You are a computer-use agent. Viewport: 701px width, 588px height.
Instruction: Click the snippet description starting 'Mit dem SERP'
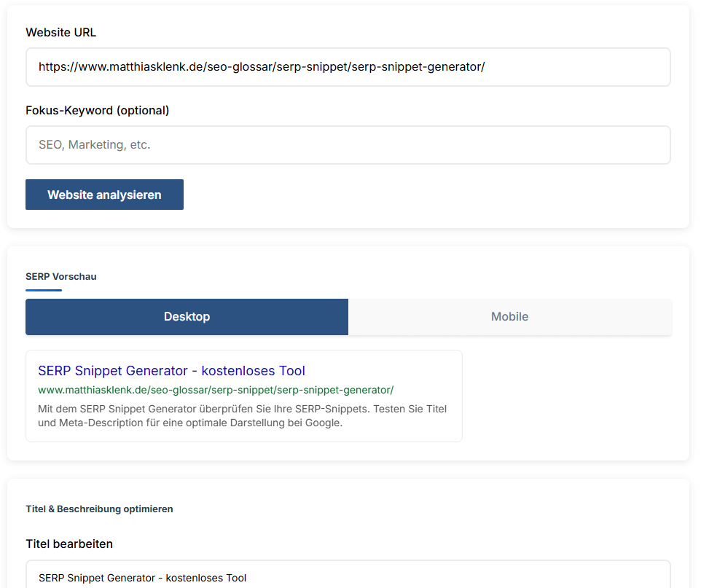243,416
